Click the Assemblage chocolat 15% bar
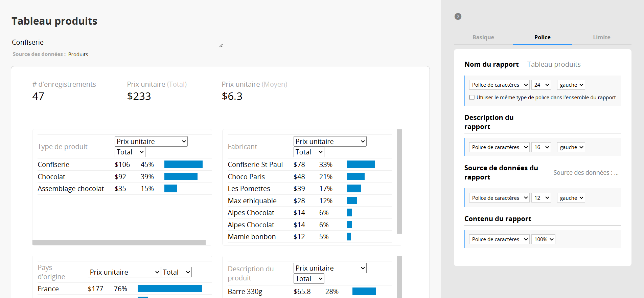644x298 pixels. [171, 189]
